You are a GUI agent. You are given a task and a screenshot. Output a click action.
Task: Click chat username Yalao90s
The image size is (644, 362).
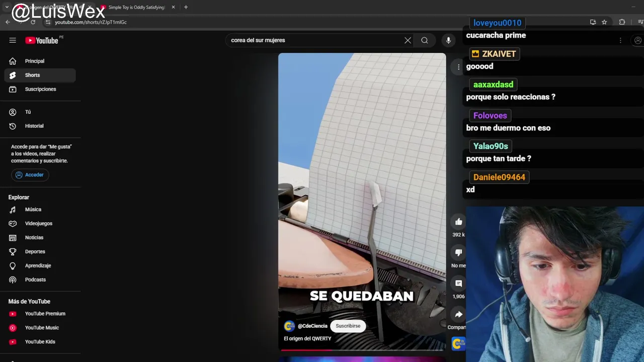pos(491,146)
